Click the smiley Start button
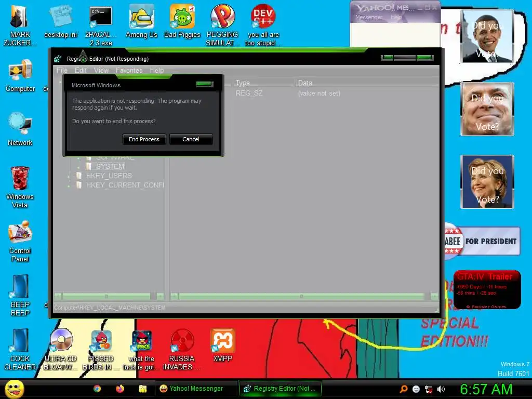The image size is (532, 399). point(14,389)
